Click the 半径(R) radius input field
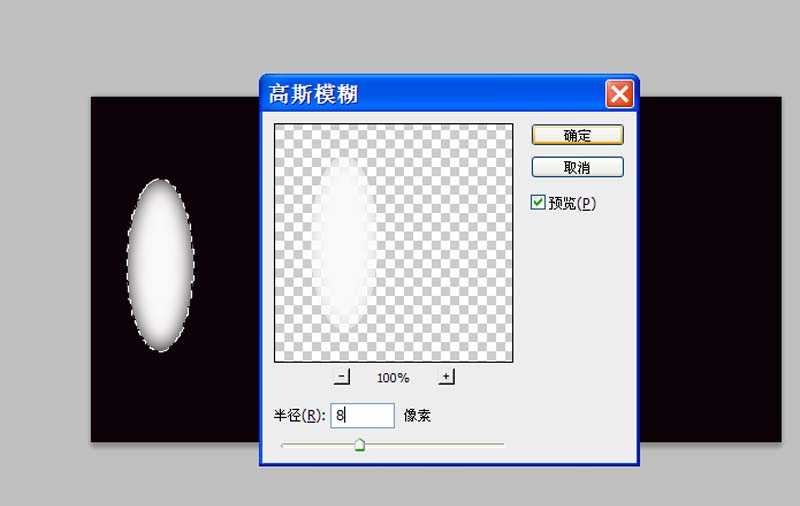Screen dimensions: 800x506 tap(363, 415)
